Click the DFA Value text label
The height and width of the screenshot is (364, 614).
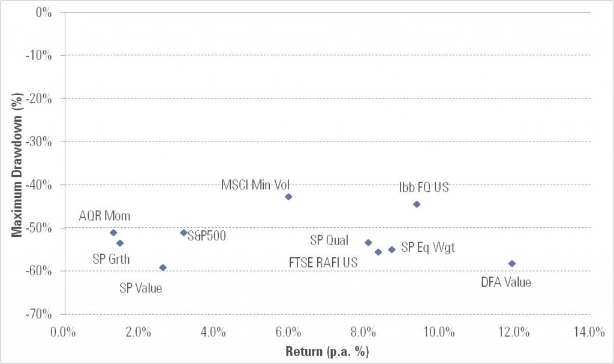506,282
